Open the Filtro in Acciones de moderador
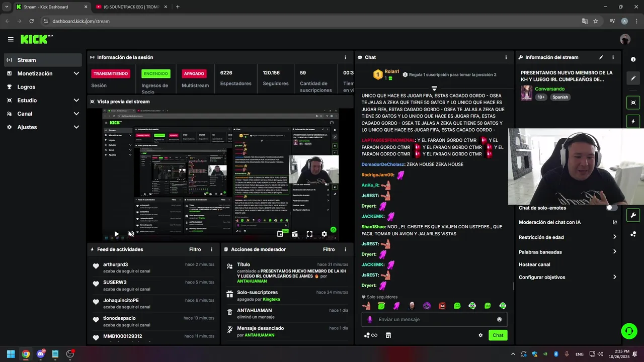 pyautogui.click(x=329, y=249)
